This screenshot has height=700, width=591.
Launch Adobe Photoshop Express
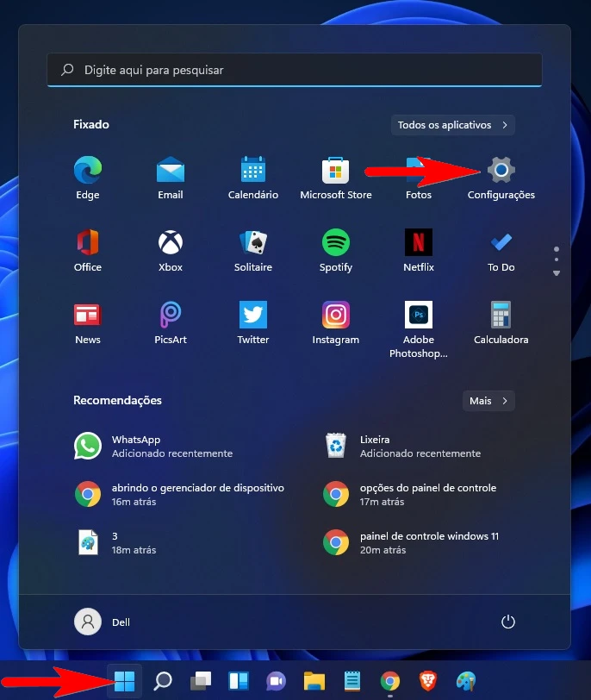tap(419, 329)
